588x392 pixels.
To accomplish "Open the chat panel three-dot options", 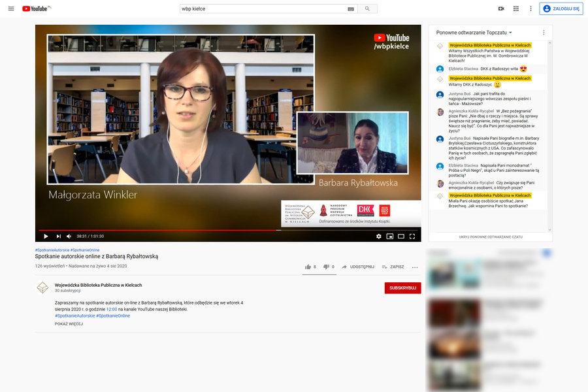I will [x=544, y=33].
